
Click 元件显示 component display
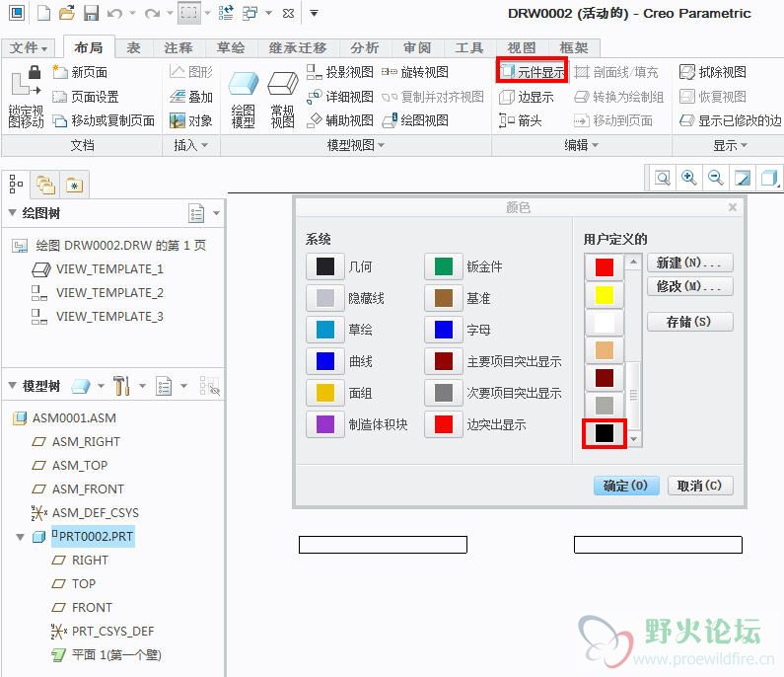pos(533,71)
